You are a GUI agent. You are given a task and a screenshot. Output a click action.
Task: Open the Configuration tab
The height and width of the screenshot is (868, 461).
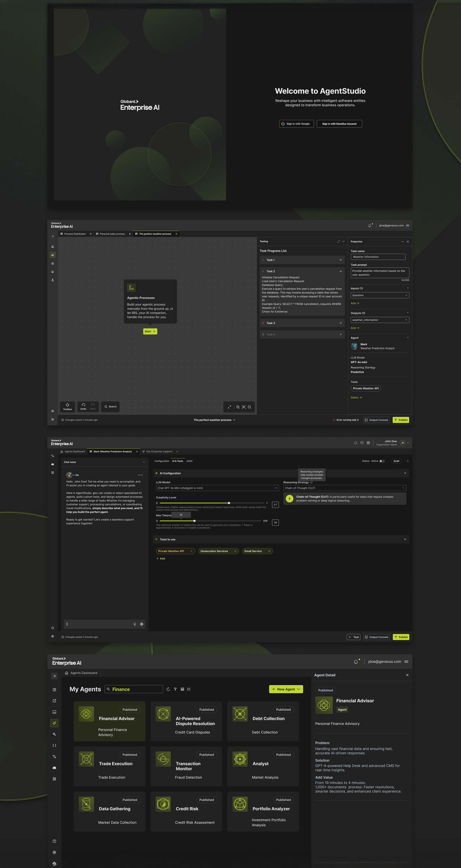[162, 461]
